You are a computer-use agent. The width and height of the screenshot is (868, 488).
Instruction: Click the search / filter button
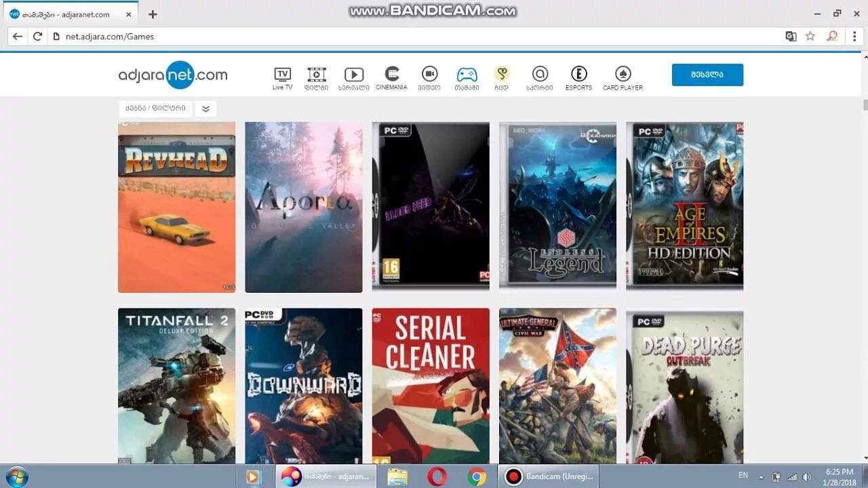(156, 108)
